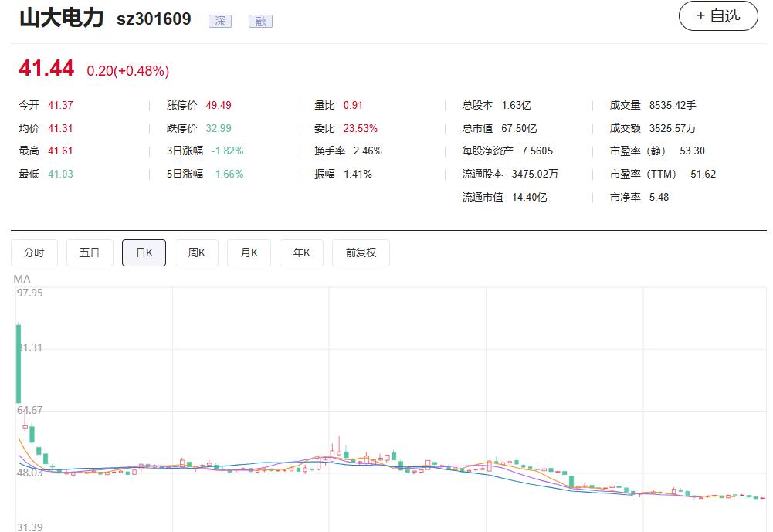Viewport: 773px width, 532px height.
Task: Open the 月K monthly chart view
Action: 249,252
